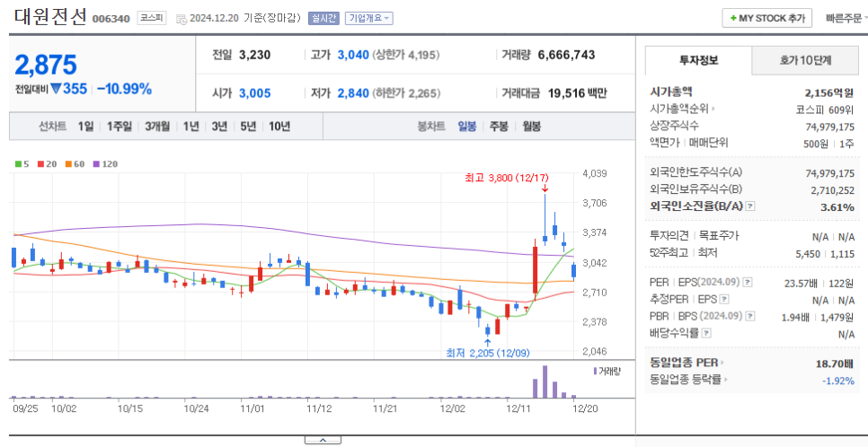Select 일봉 candlestick chart

point(466,127)
